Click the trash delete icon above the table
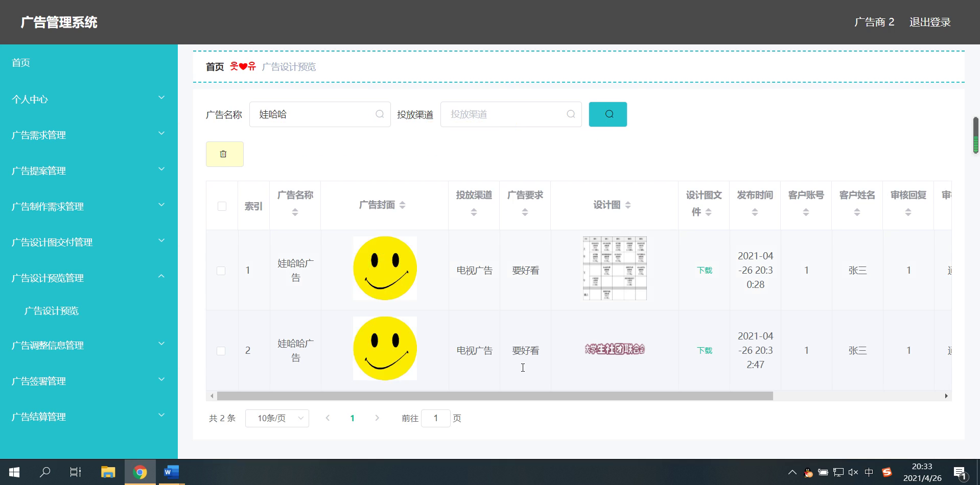The height and width of the screenshot is (485, 980). [224, 154]
